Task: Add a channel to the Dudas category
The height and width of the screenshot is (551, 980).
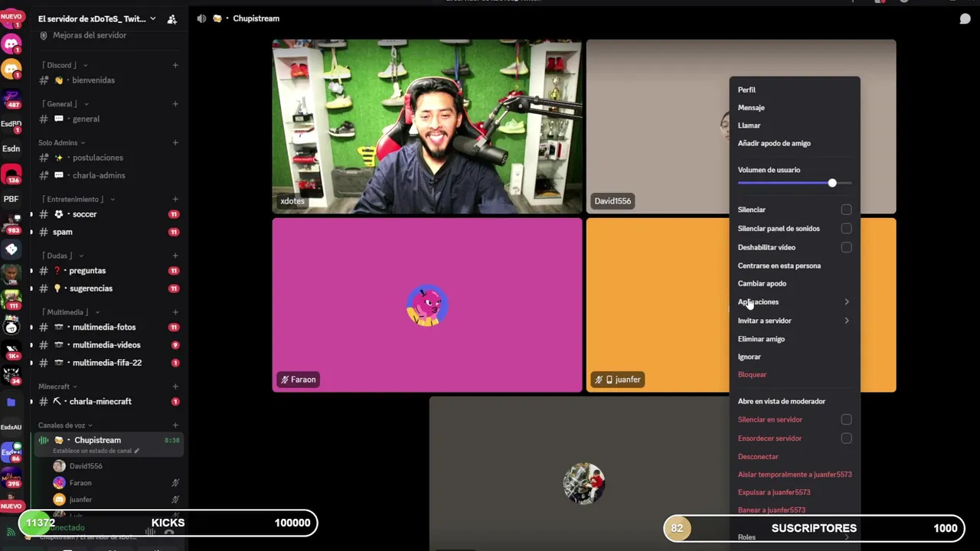Action: [175, 256]
